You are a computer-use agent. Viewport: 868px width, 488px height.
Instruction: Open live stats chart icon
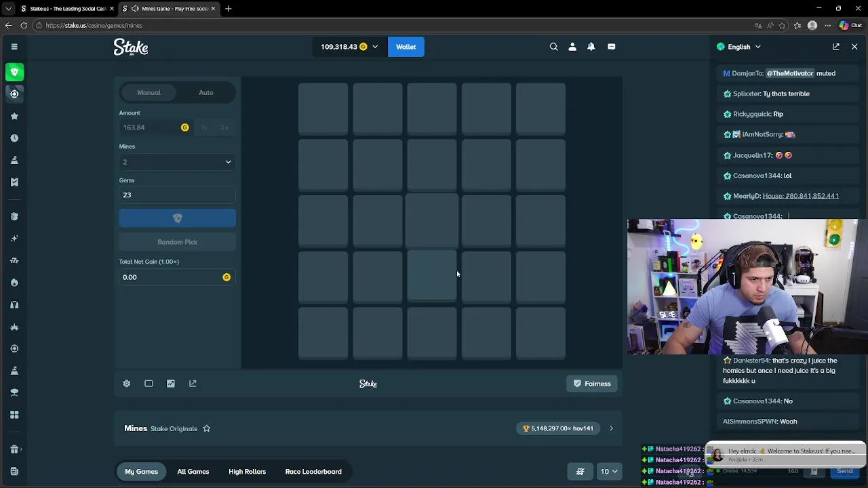click(171, 384)
